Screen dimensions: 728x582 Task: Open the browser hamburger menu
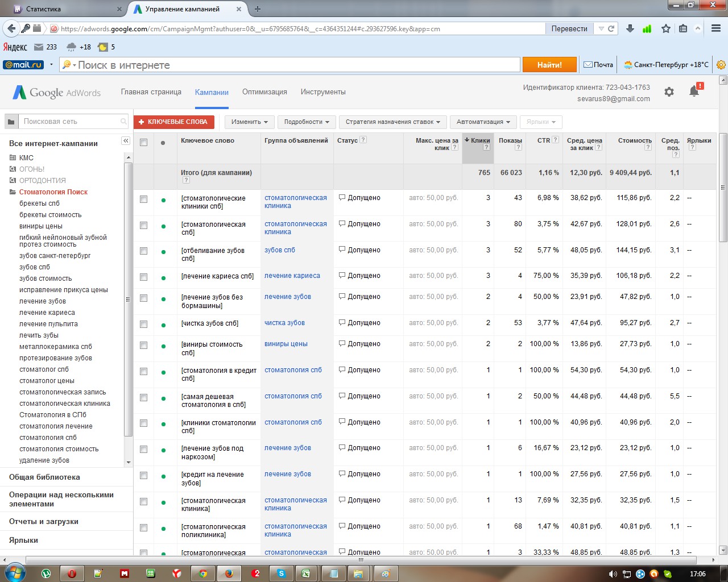coord(716,28)
